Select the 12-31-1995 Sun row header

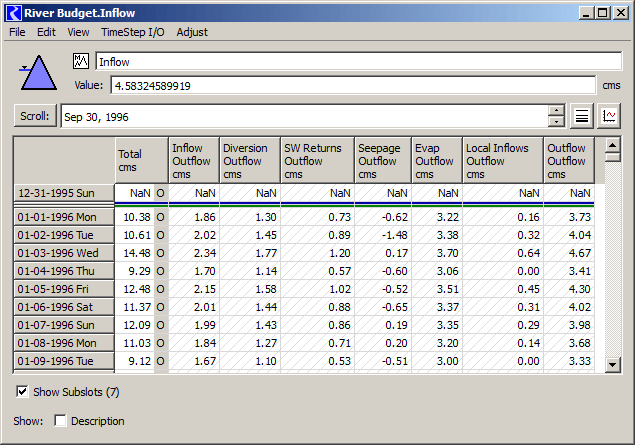click(64, 193)
